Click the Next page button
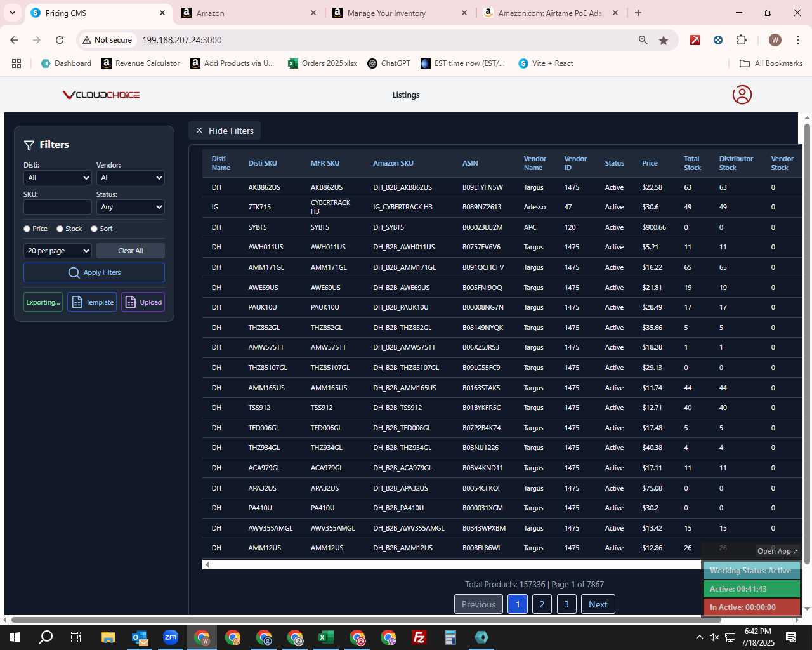The width and height of the screenshot is (812, 650). coord(598,604)
